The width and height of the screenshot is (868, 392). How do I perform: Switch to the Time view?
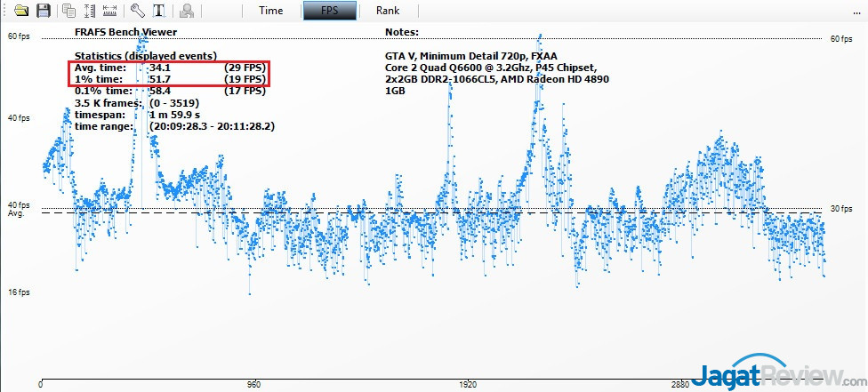pyautogui.click(x=271, y=11)
